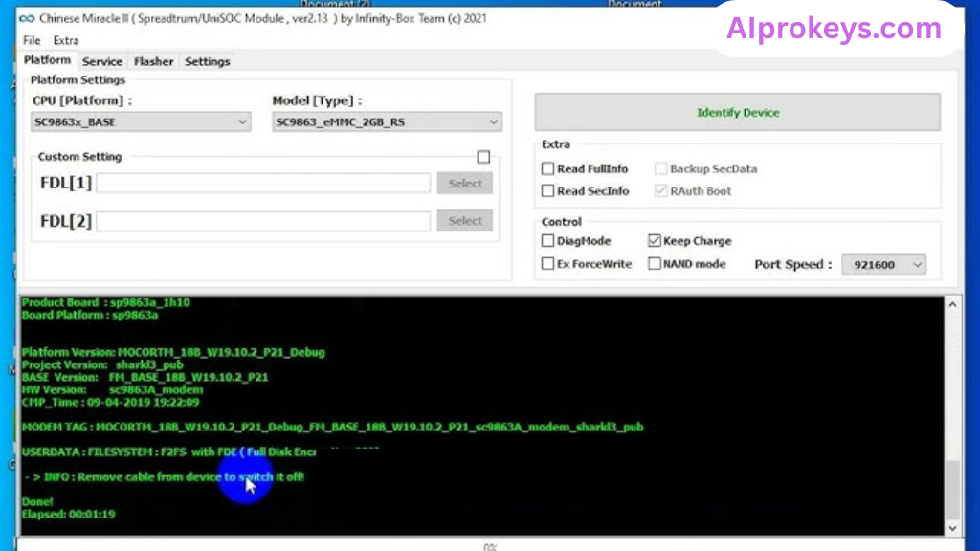Screen dimensions: 980x551
Task: Click the 'Done!' log line
Action: pos(37,501)
